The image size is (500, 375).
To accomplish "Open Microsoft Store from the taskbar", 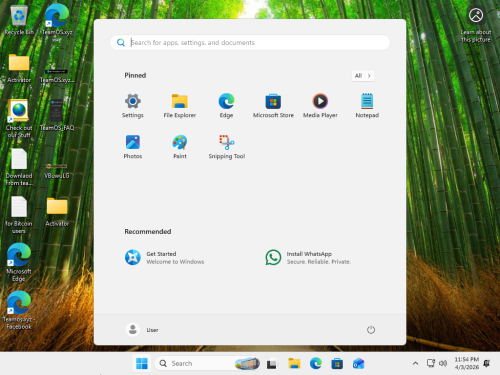I will (337, 363).
